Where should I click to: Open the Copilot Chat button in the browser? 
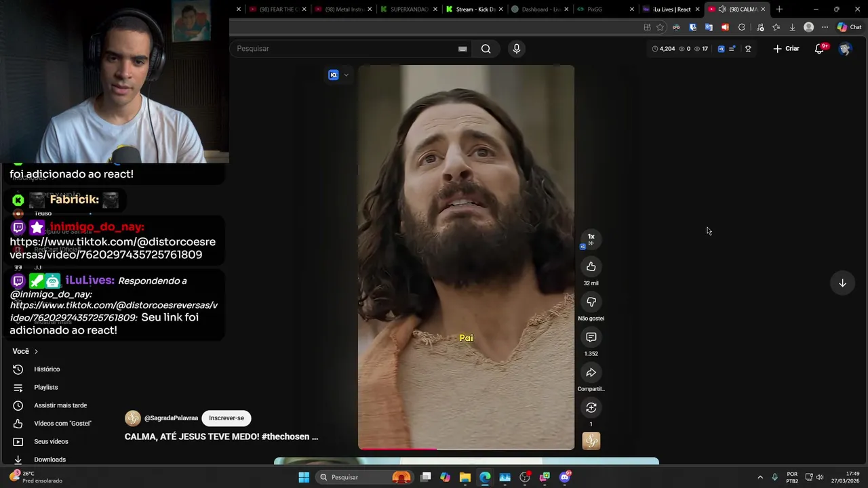[x=849, y=27]
